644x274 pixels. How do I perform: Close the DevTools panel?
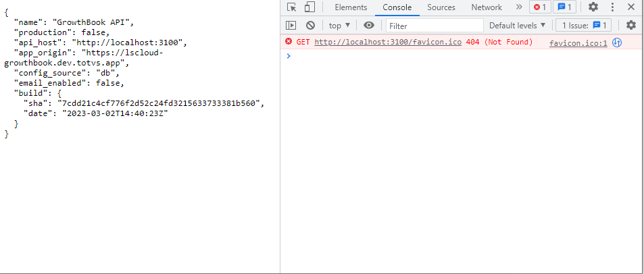point(631,7)
